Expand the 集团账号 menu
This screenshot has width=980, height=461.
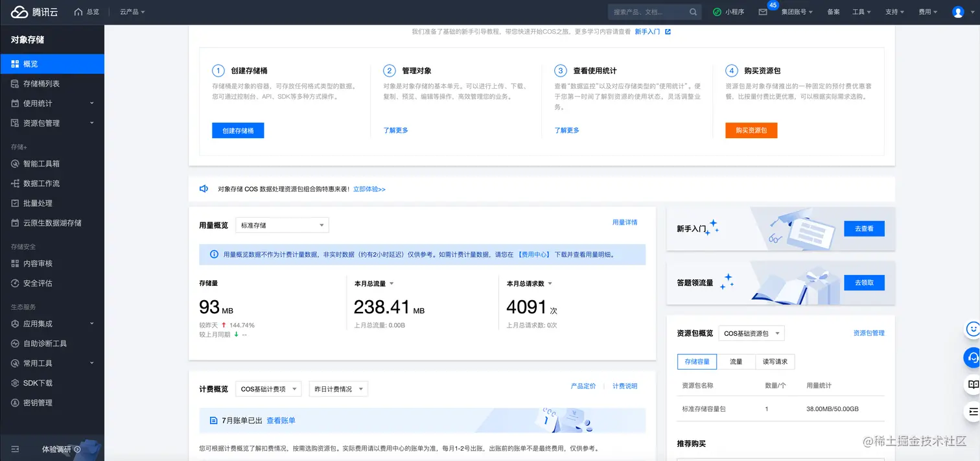click(x=797, y=12)
